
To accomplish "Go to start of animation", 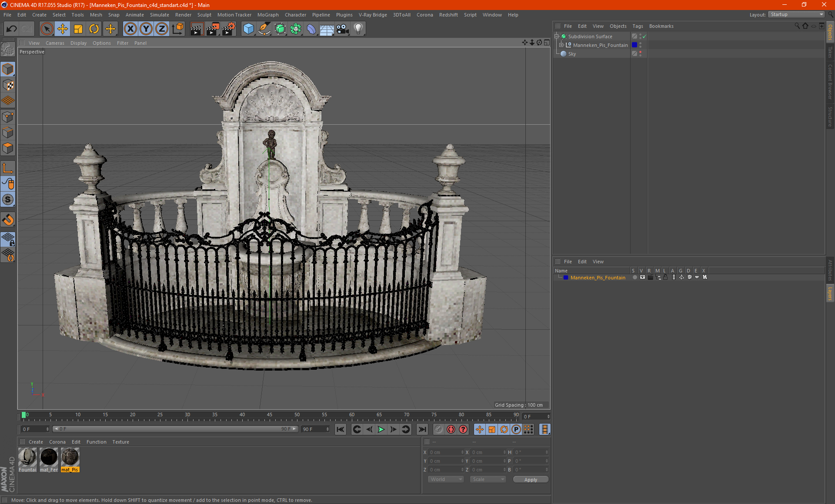I will pyautogui.click(x=341, y=429).
